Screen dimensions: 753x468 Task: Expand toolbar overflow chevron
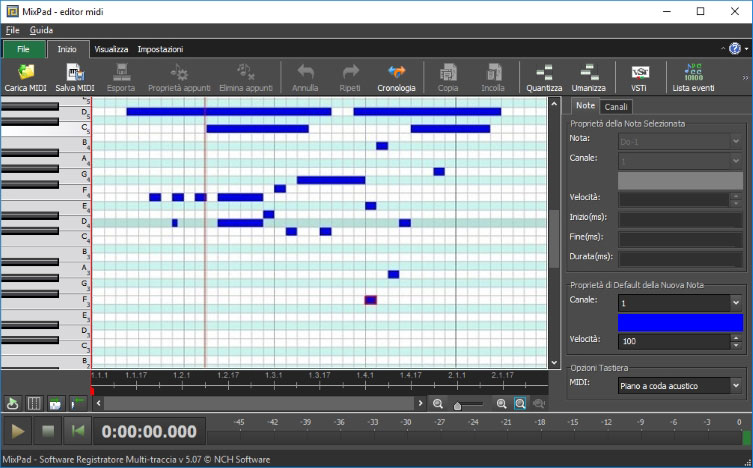pos(745,78)
